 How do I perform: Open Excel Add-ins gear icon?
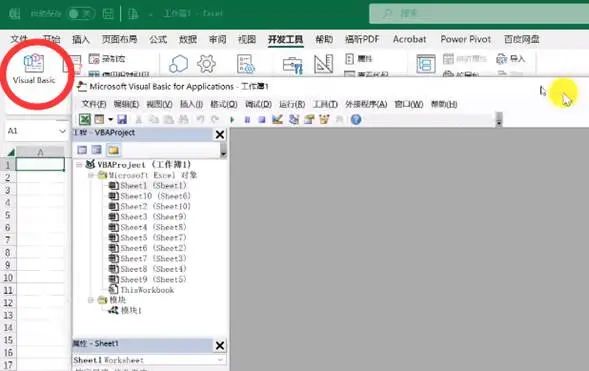tap(207, 63)
